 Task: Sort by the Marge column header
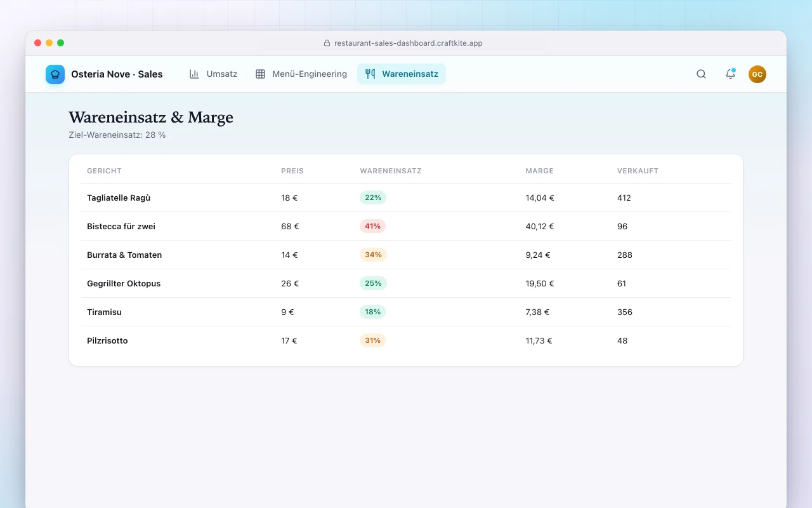click(540, 171)
